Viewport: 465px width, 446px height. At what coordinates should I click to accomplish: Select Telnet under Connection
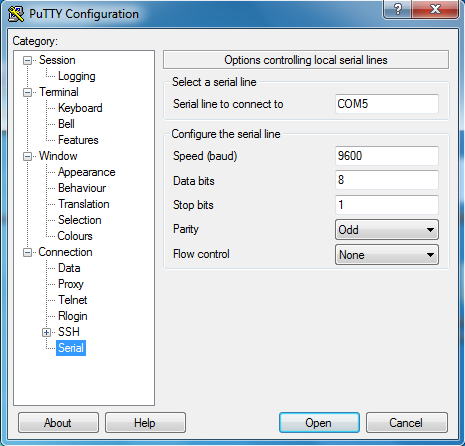tap(73, 300)
